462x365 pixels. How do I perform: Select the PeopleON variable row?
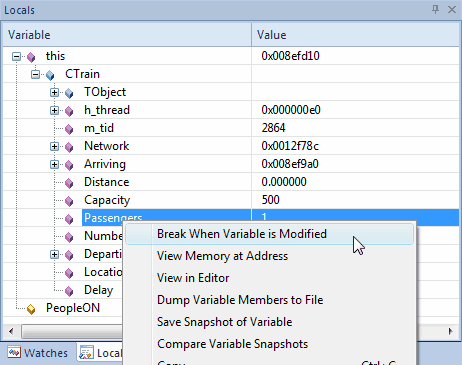click(73, 308)
